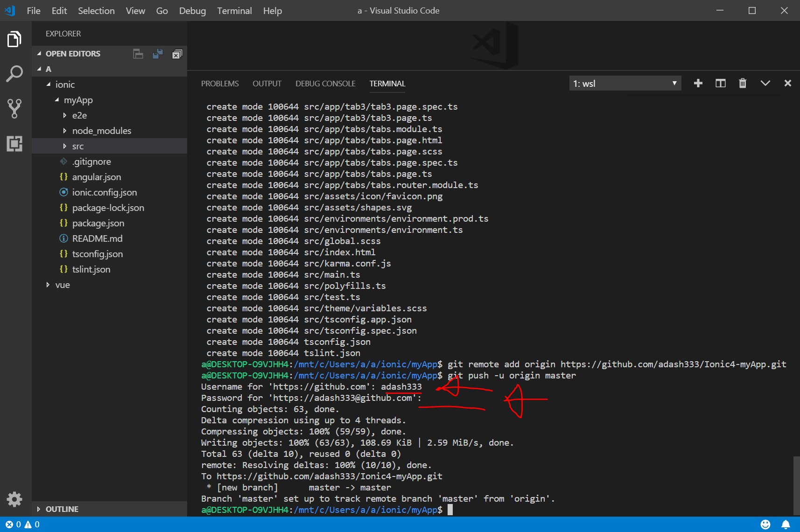Switch to the Problems tab
The width and height of the screenshot is (800, 532).
[x=220, y=84]
